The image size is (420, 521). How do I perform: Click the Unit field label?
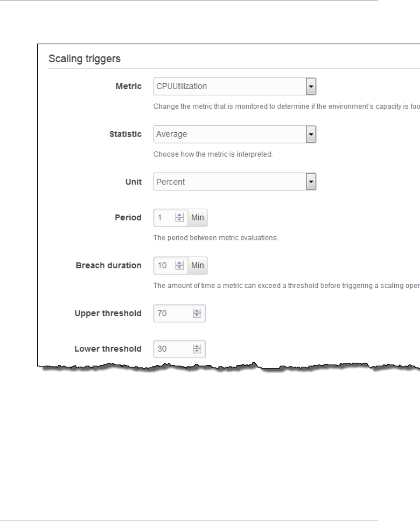tap(133, 182)
